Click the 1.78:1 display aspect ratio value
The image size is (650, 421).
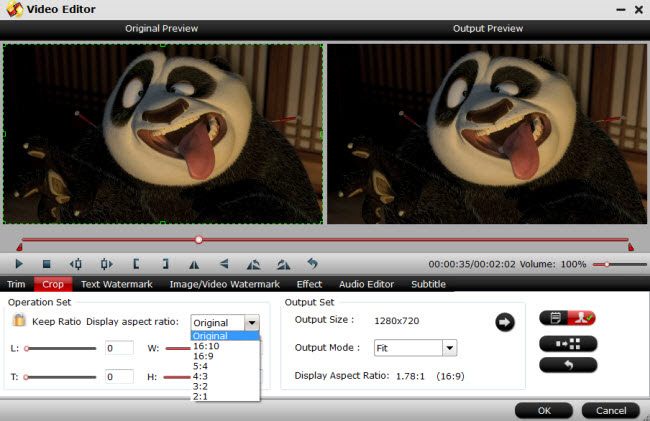pyautogui.click(x=410, y=376)
